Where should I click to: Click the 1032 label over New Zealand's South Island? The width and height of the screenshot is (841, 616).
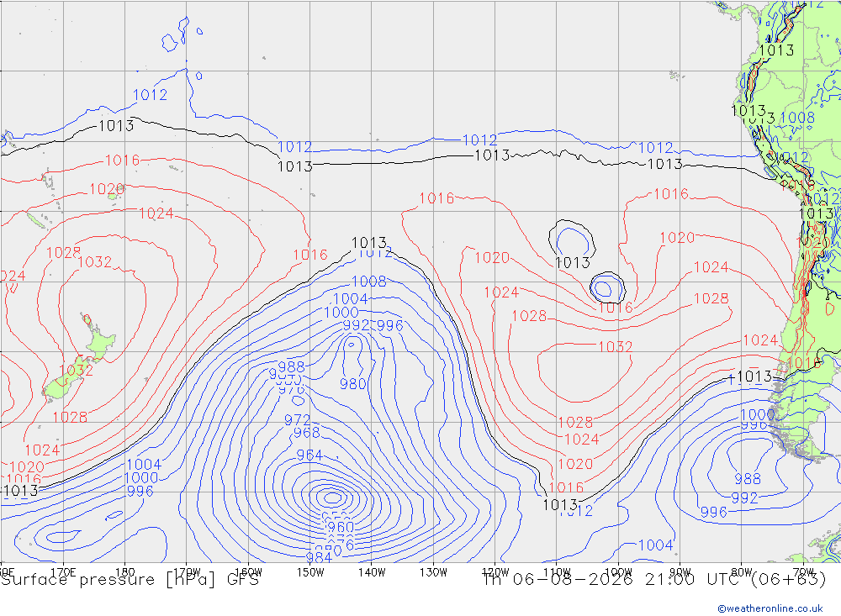pyautogui.click(x=77, y=370)
